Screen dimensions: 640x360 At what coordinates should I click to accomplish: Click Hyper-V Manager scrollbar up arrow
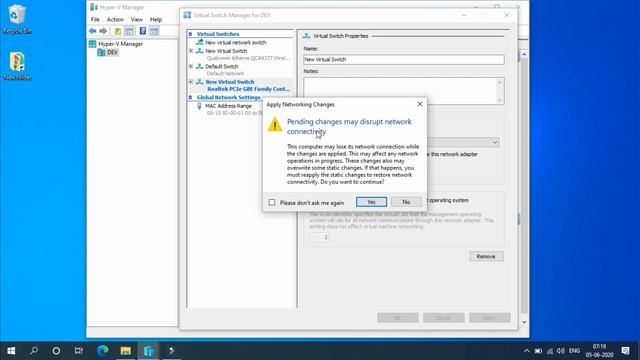pyautogui.click(x=524, y=54)
